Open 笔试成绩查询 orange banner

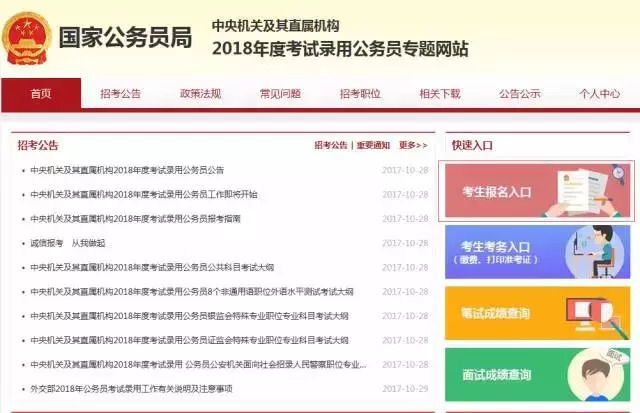coord(537,313)
